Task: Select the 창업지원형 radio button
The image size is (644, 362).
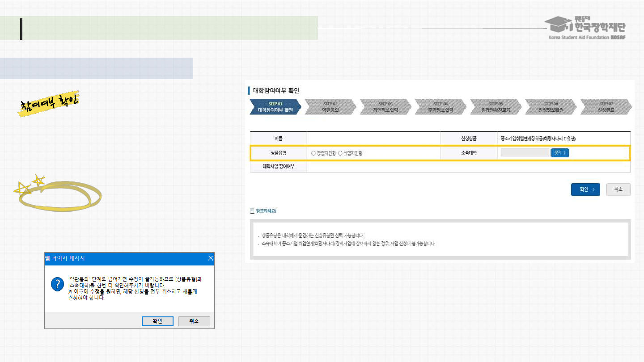Action: [x=314, y=153]
